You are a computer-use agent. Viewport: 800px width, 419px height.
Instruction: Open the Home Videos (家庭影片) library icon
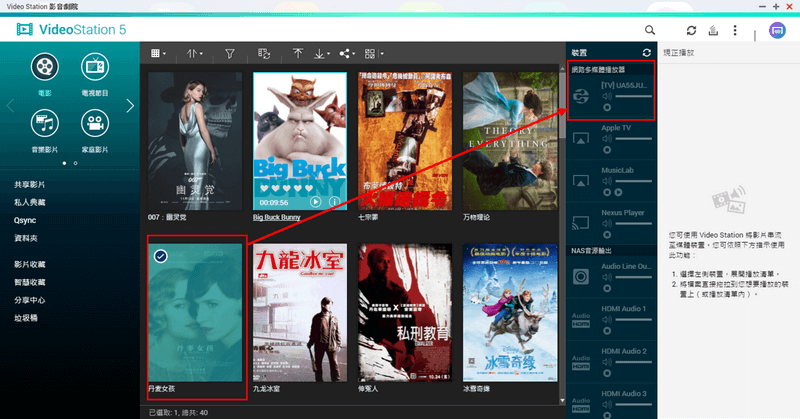(95, 123)
